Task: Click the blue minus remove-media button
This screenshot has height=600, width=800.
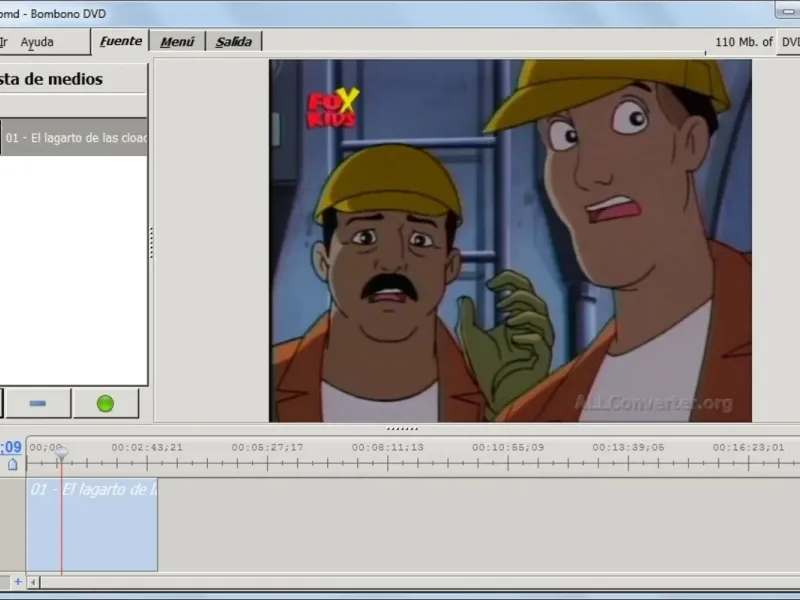Action: click(x=38, y=404)
